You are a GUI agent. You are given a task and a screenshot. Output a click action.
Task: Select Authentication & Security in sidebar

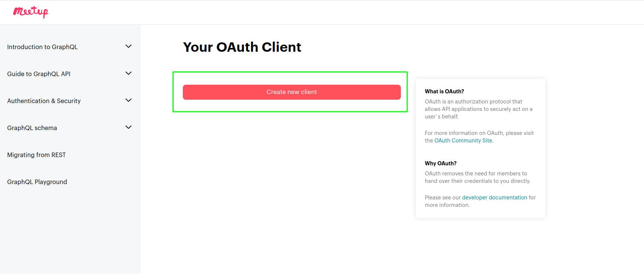click(x=44, y=101)
